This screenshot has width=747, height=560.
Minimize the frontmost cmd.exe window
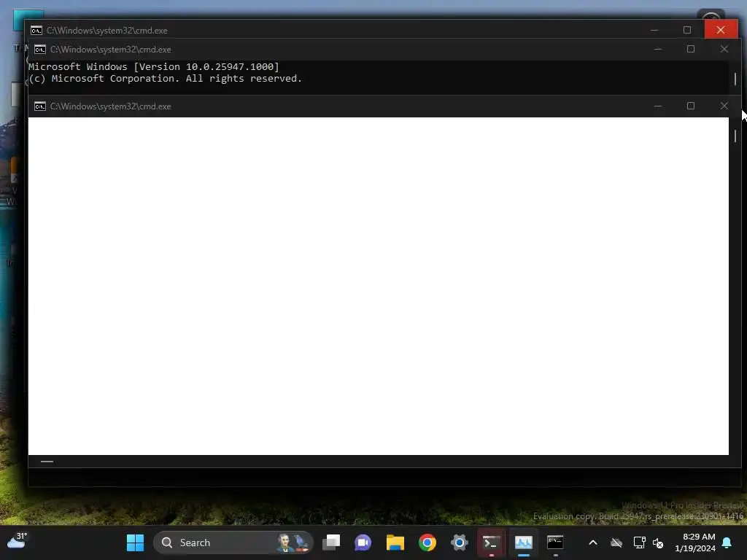pos(658,106)
